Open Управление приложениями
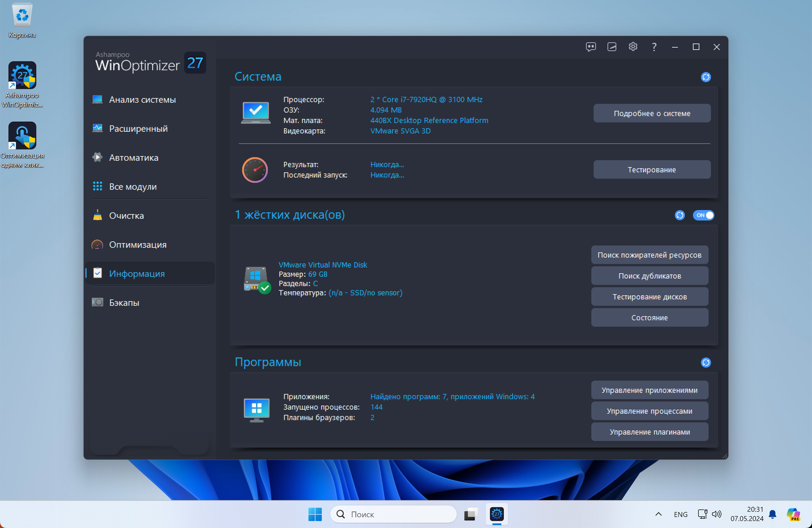812x528 pixels. tap(650, 390)
